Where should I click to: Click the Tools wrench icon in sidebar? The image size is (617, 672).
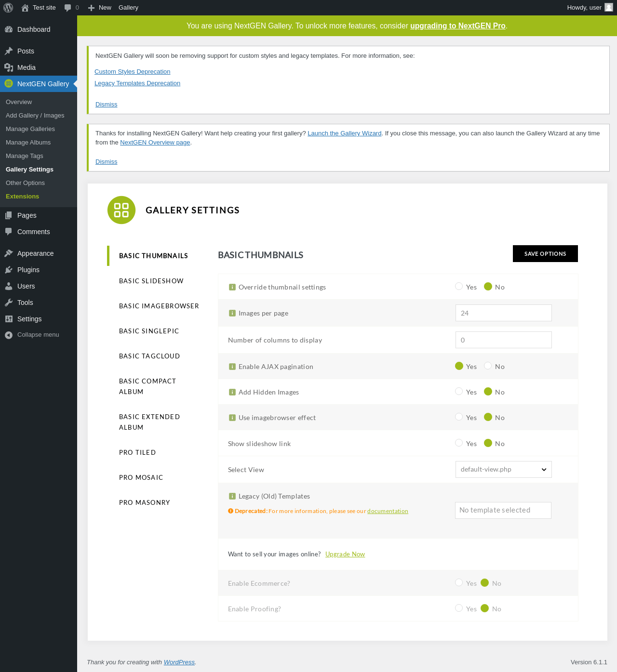click(9, 303)
